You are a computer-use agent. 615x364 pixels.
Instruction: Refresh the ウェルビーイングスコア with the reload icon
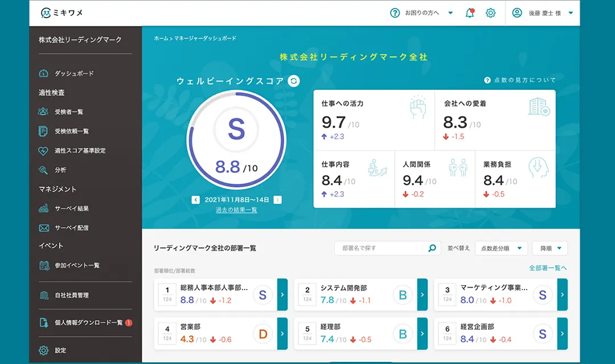point(293,81)
